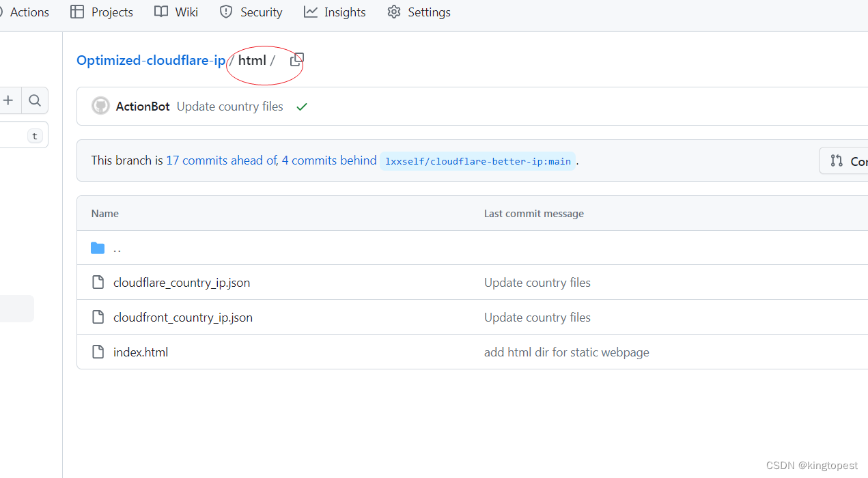
Task: Click the copy path icon
Action: pos(296,60)
